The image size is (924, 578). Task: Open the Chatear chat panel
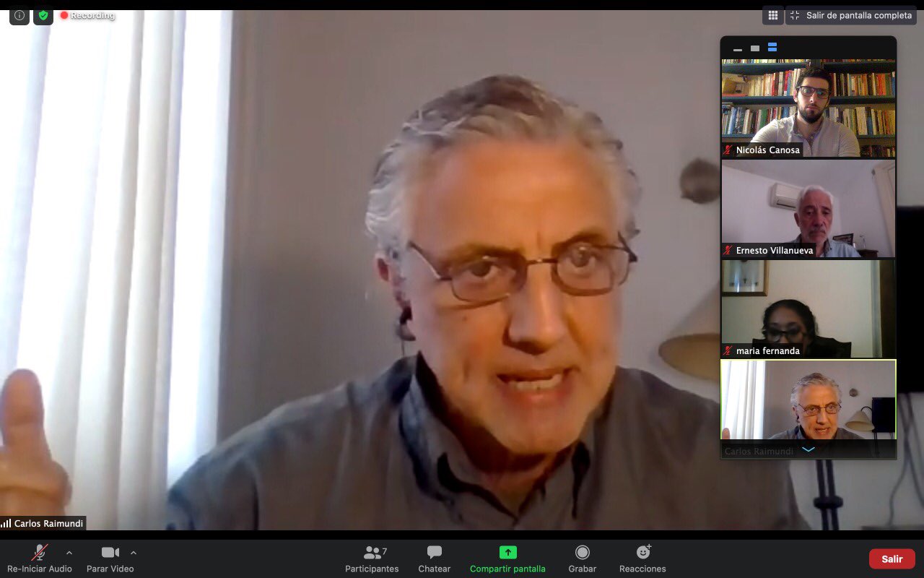pyautogui.click(x=434, y=558)
